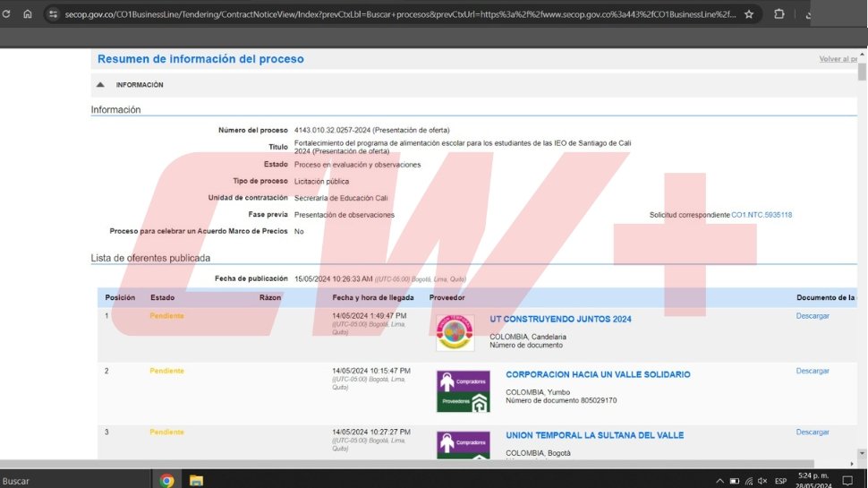Viewport: 868px width, 488px height.
Task: Open the browser extensions puzzle icon
Action: 779,14
